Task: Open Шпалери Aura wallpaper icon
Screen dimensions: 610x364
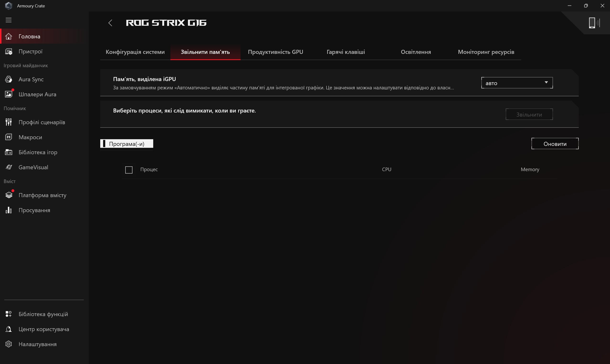Action: tap(9, 94)
